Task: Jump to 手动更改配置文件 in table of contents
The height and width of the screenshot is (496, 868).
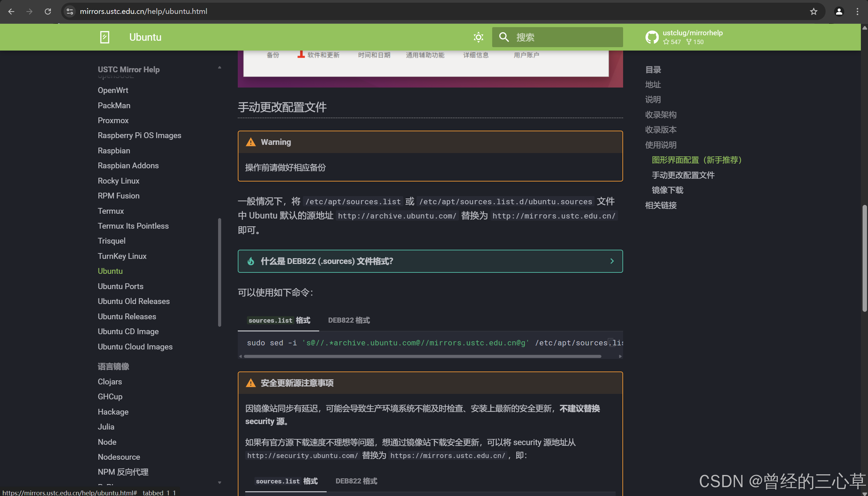Action: pyautogui.click(x=683, y=175)
